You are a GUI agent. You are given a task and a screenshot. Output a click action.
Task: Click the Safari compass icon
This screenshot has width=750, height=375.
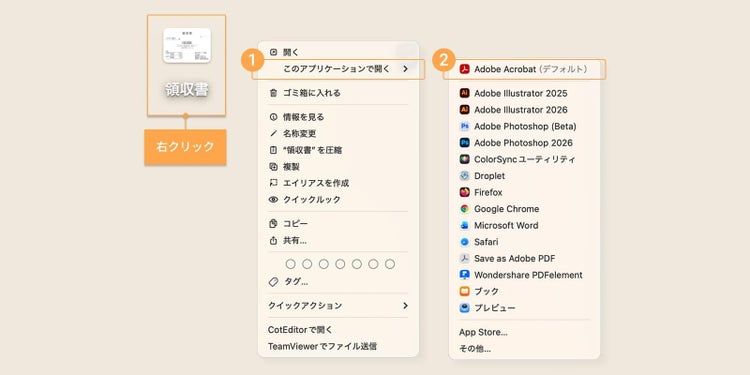tap(464, 242)
